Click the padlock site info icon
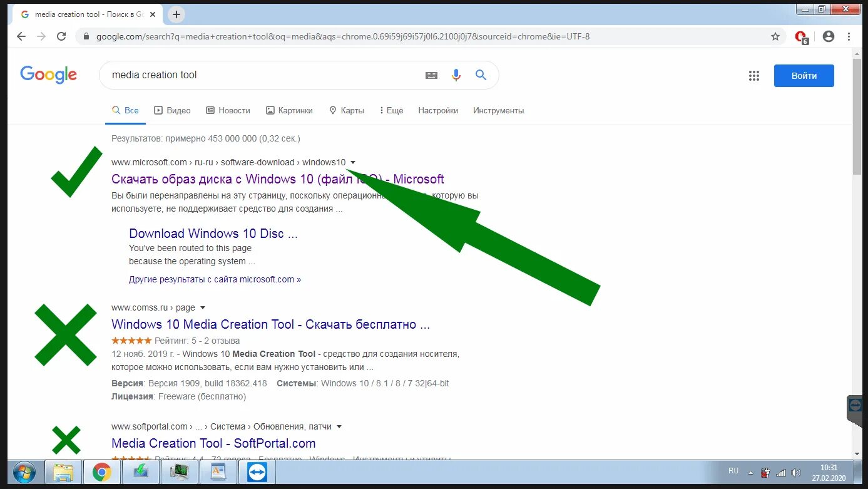Image resolution: width=868 pixels, height=489 pixels. coord(87,36)
